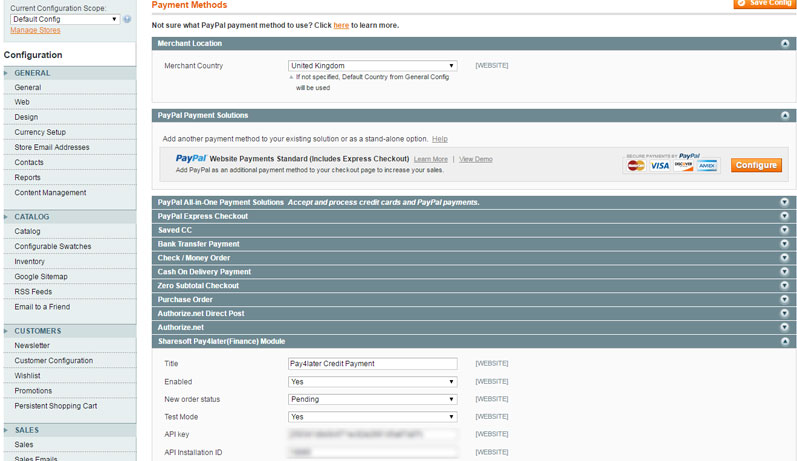Expand the PayPal Express Checkout section
This screenshot has width=797, height=461.
pyautogui.click(x=785, y=216)
